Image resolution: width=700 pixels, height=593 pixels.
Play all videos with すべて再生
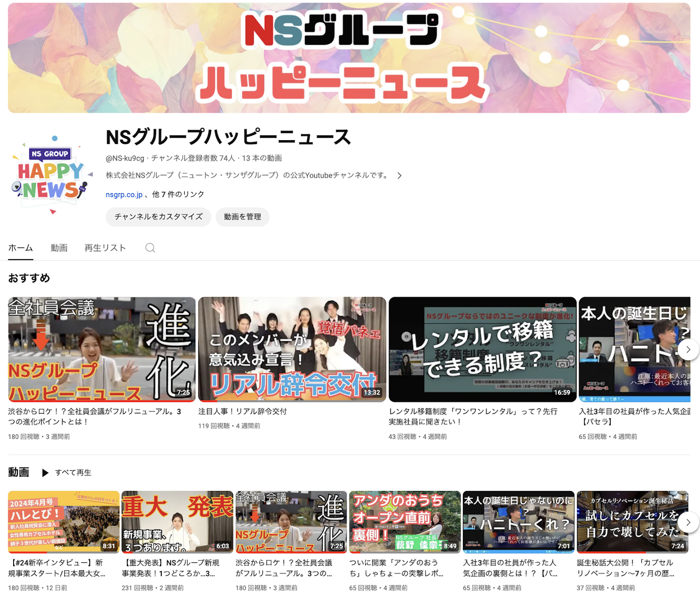67,473
